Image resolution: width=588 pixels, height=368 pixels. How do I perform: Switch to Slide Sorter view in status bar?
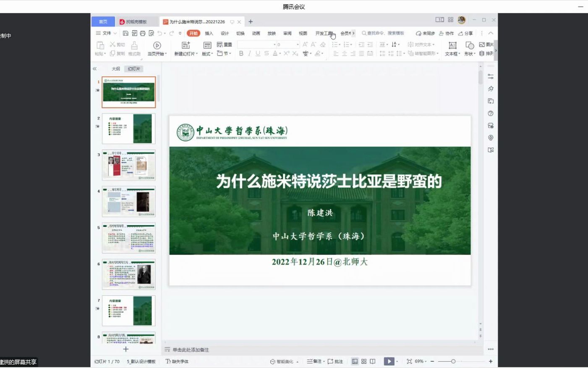point(364,361)
